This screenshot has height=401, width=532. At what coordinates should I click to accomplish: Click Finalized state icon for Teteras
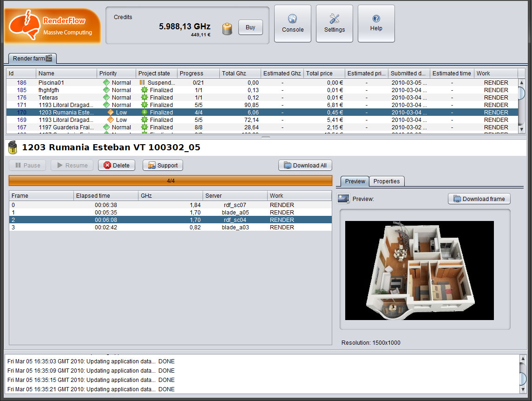click(144, 97)
